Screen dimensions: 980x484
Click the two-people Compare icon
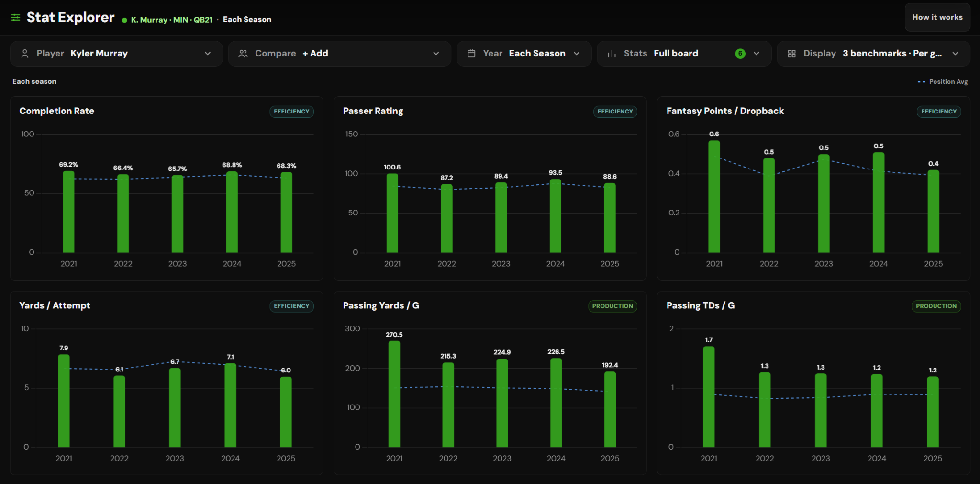click(x=243, y=54)
